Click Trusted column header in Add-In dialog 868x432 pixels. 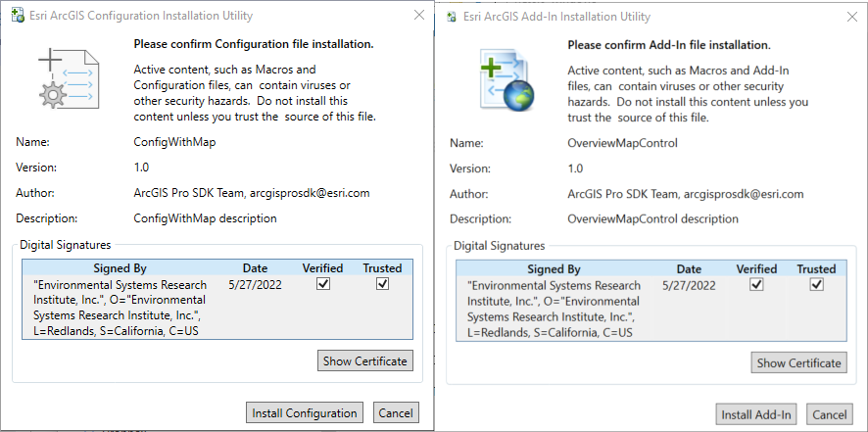816,269
